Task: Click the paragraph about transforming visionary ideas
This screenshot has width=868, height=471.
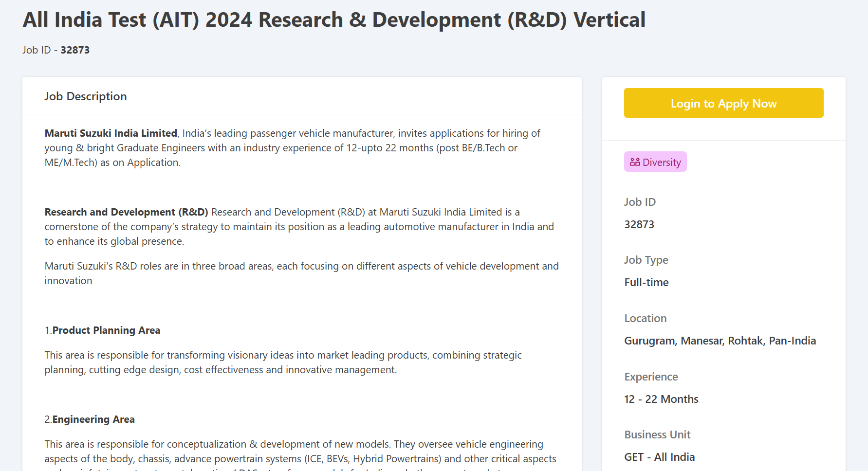Action: (x=283, y=362)
